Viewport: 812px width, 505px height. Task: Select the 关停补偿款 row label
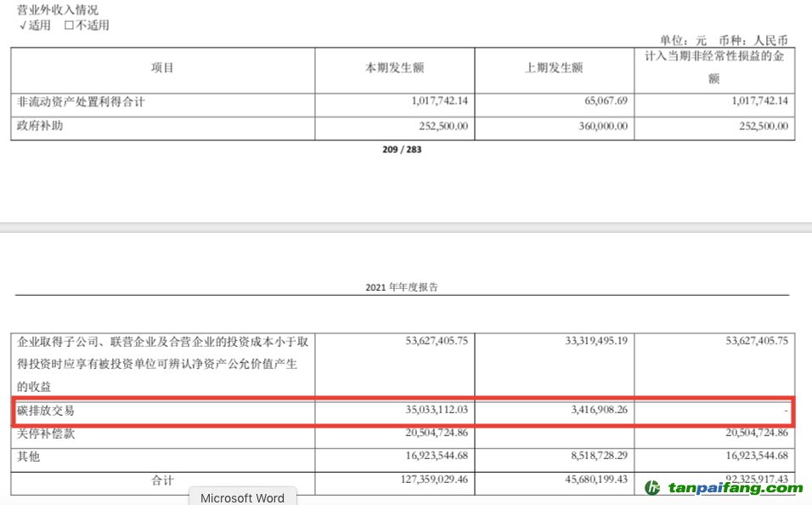tap(47, 434)
